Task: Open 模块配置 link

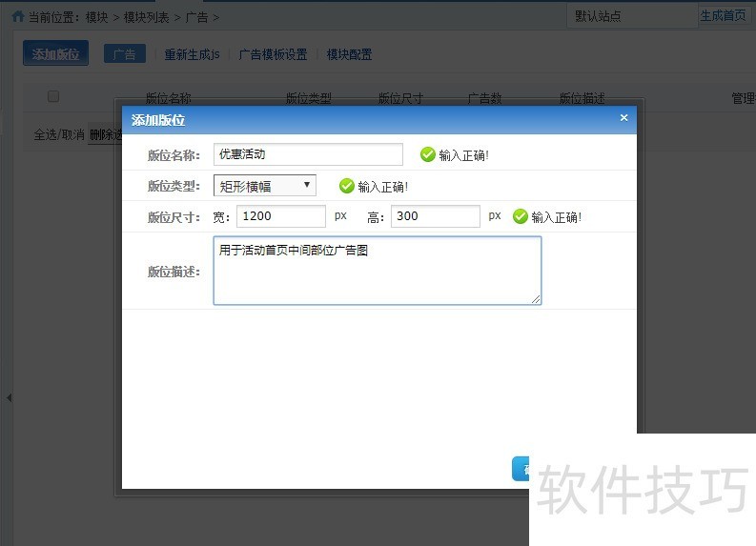Action: pos(349,54)
